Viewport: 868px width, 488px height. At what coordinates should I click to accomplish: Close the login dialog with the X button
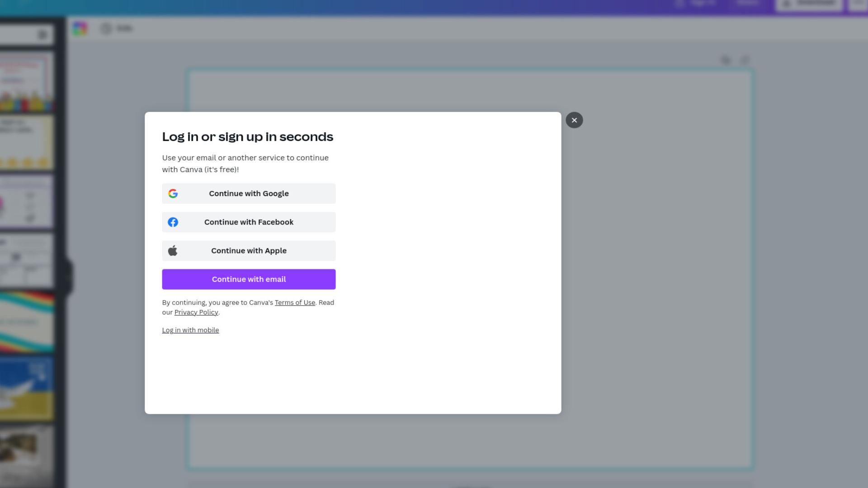point(574,120)
